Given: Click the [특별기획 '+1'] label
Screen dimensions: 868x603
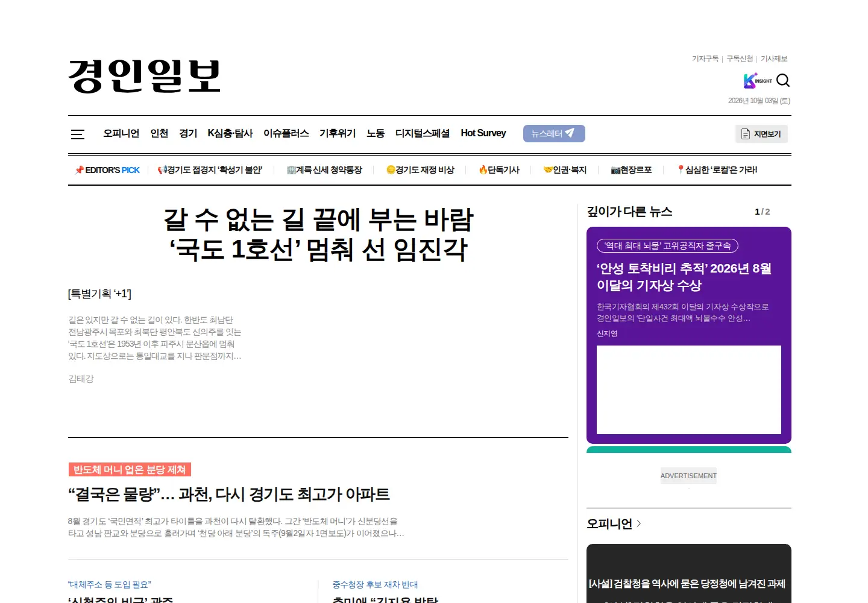Looking at the screenshot, I should (x=99, y=294).
